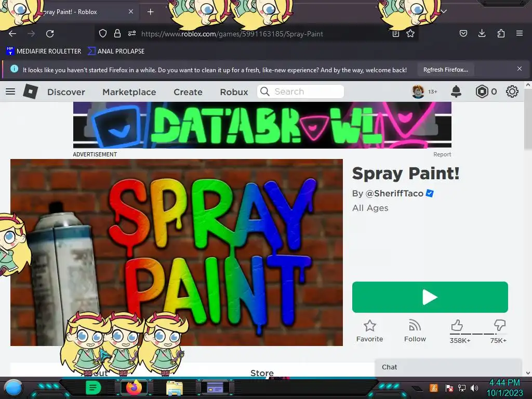Screen dimensions: 532x399
Task: Open Roblox notifications bell
Action: [x=456, y=91]
